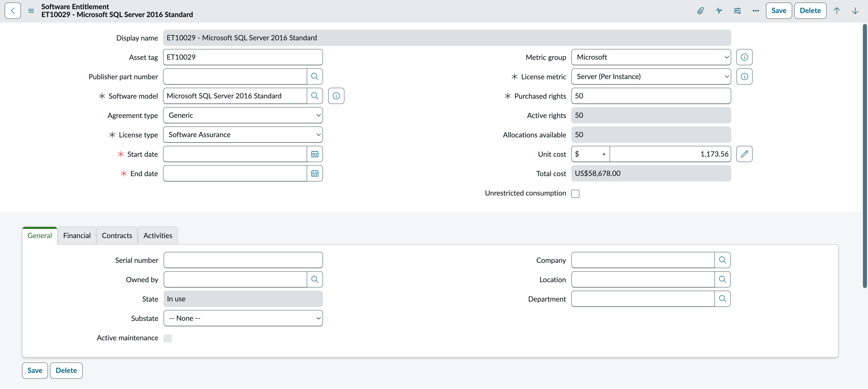Click into Location field
This screenshot has height=389, width=868.
[643, 279]
